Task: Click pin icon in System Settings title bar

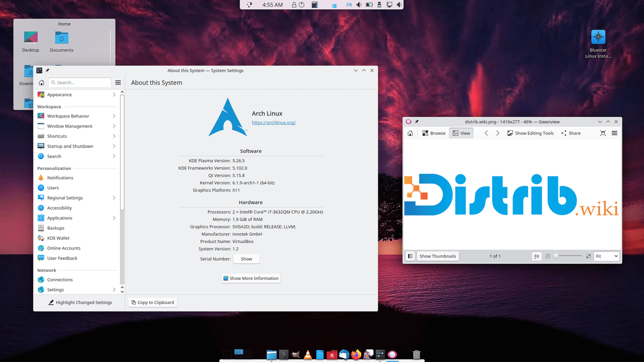Action: coord(47,70)
